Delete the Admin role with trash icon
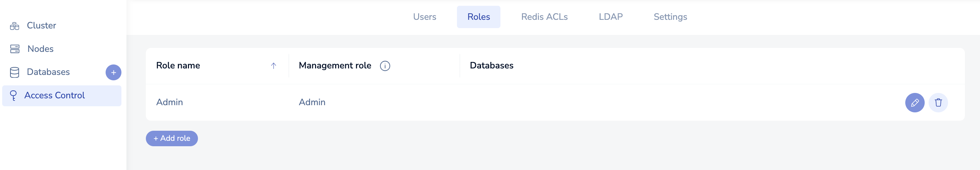 point(938,103)
